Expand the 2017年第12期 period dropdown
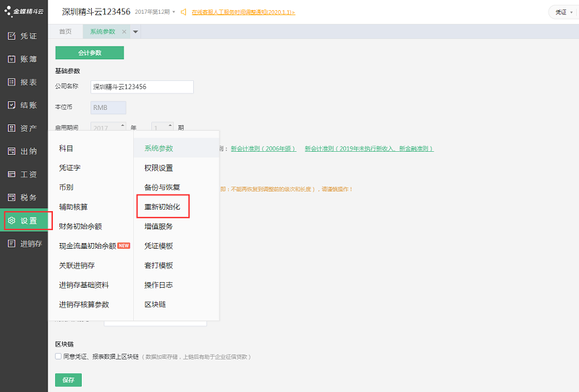 pyautogui.click(x=173, y=12)
